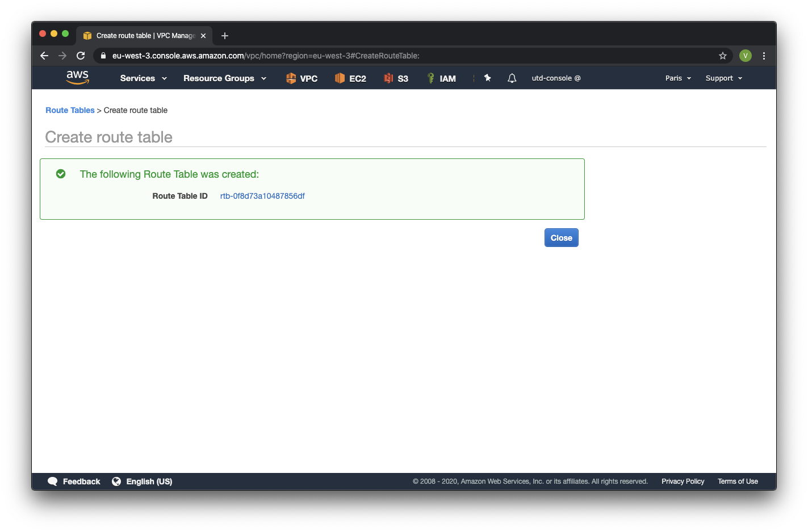Image resolution: width=808 pixels, height=532 pixels.
Task: Open the Paris region dropdown
Action: tap(679, 78)
